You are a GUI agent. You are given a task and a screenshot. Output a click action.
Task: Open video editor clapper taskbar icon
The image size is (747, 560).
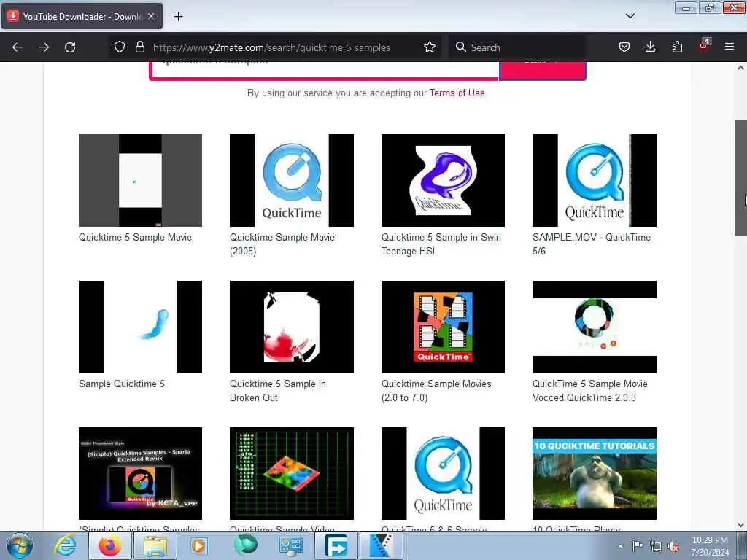click(x=382, y=545)
